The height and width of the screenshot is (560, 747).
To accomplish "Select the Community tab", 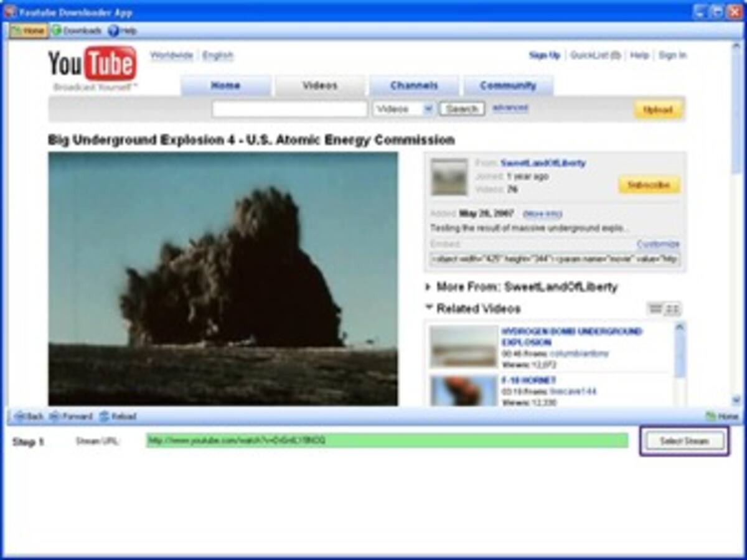I will [x=508, y=86].
